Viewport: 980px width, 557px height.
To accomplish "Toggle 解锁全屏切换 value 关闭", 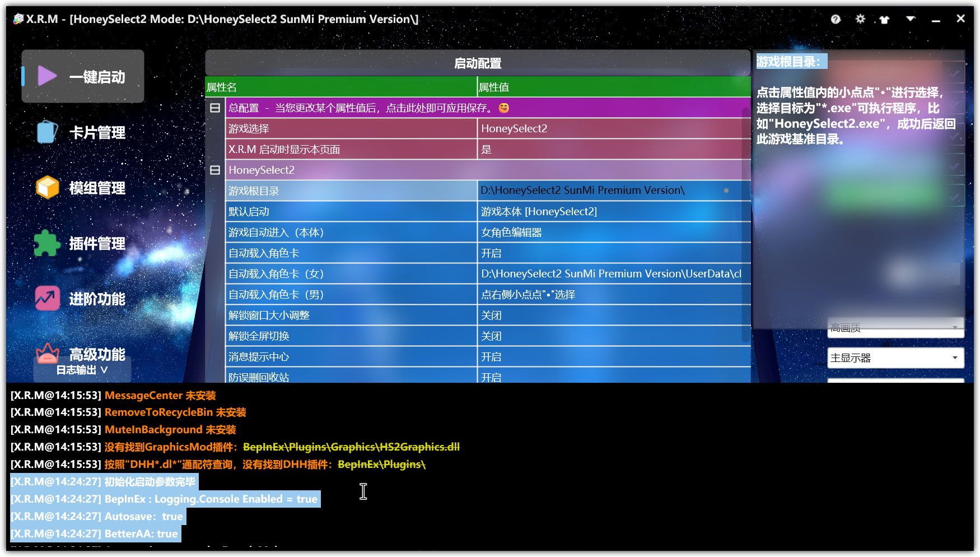I will 614,336.
